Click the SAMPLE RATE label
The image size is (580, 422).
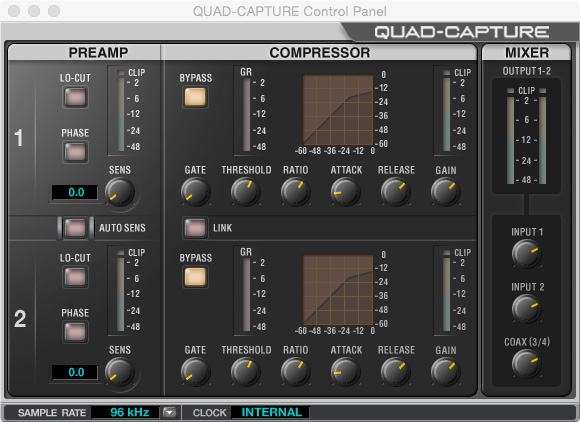click(x=52, y=412)
